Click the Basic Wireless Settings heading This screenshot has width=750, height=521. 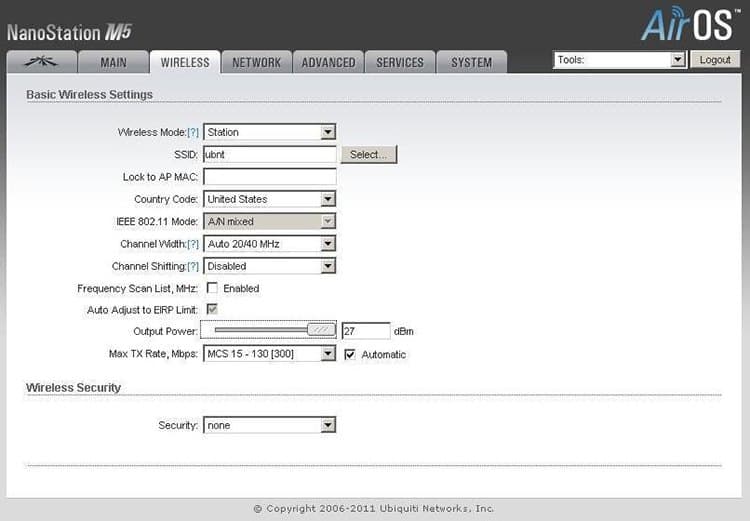point(89,95)
